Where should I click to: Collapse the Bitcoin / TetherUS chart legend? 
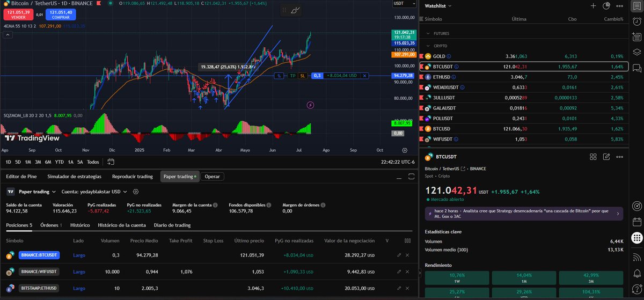(x=8, y=34)
